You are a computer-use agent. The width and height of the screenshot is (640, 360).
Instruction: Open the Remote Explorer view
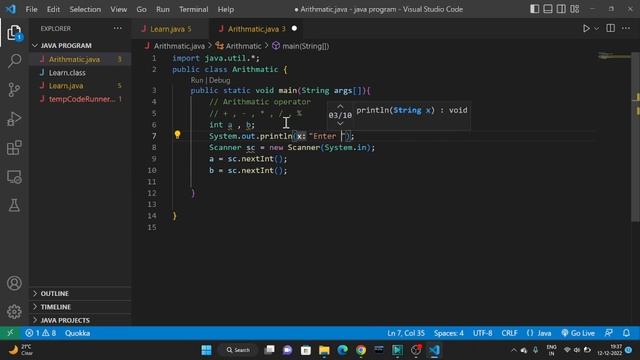point(14,177)
